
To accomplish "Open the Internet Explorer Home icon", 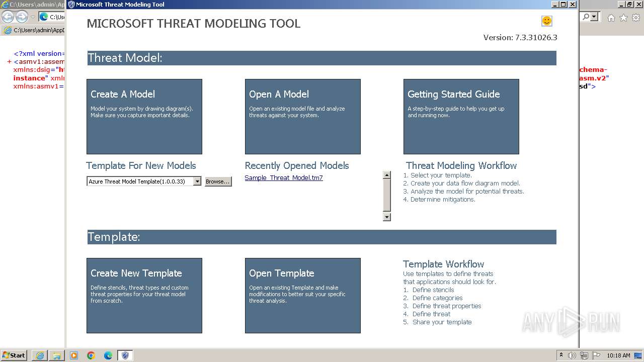I will tap(611, 18).
